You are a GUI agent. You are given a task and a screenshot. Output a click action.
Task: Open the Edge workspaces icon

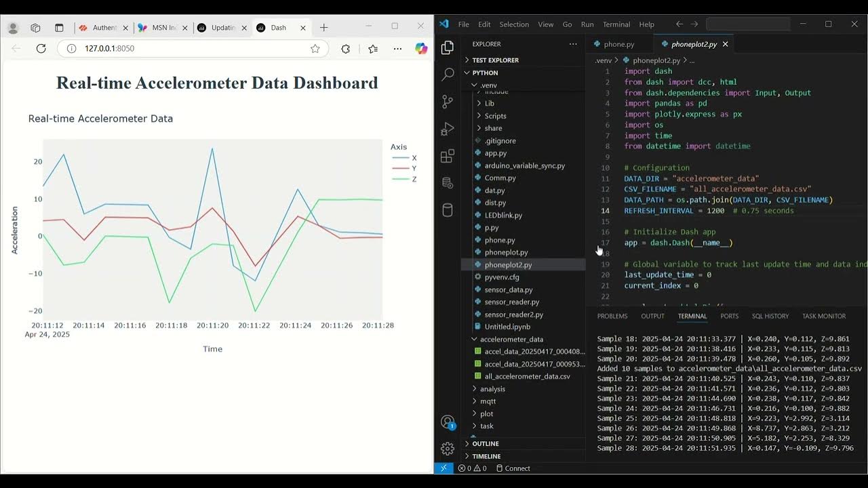coord(35,28)
